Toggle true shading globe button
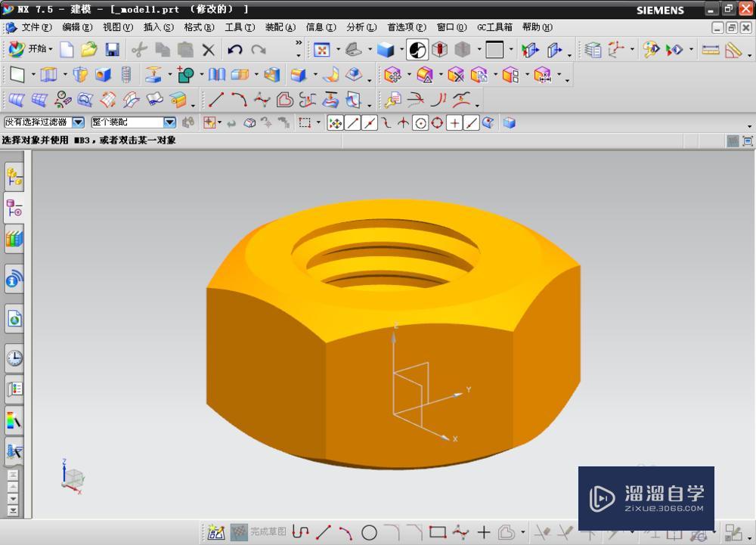This screenshot has height=545, width=756. [417, 50]
